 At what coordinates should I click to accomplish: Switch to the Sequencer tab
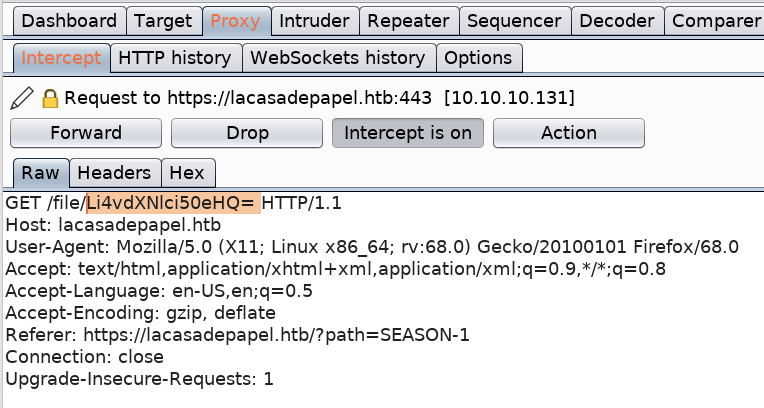coord(516,20)
